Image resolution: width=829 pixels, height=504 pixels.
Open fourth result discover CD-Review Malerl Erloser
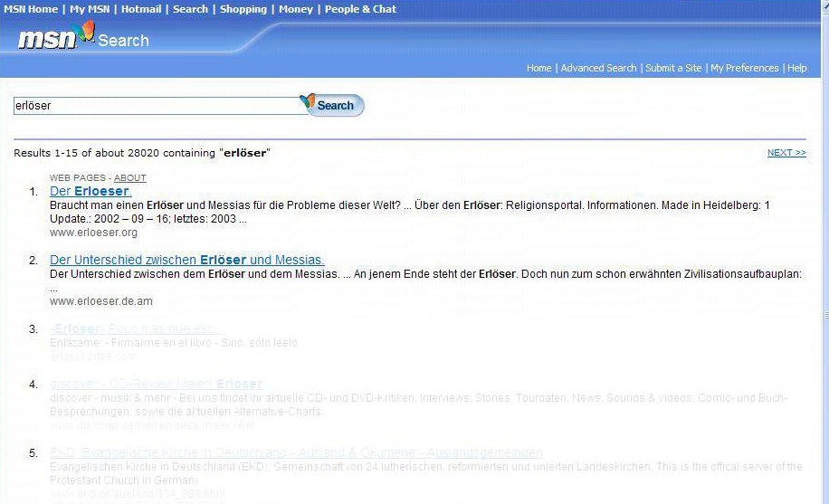pos(156,384)
